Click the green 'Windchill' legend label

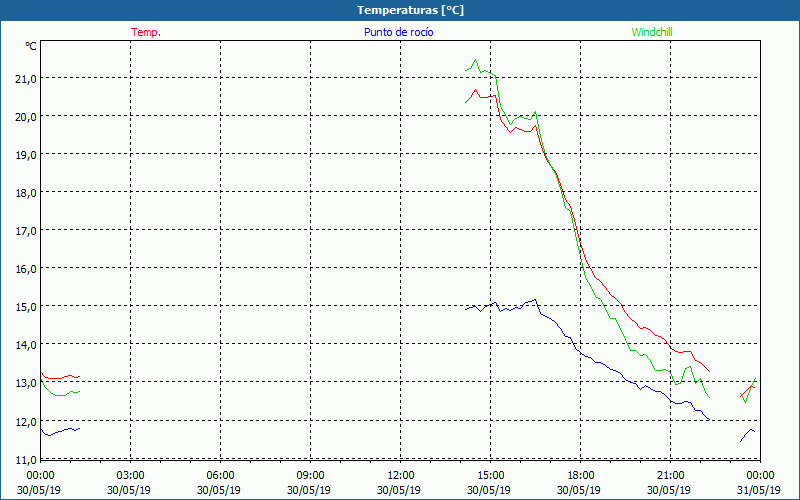coord(652,32)
